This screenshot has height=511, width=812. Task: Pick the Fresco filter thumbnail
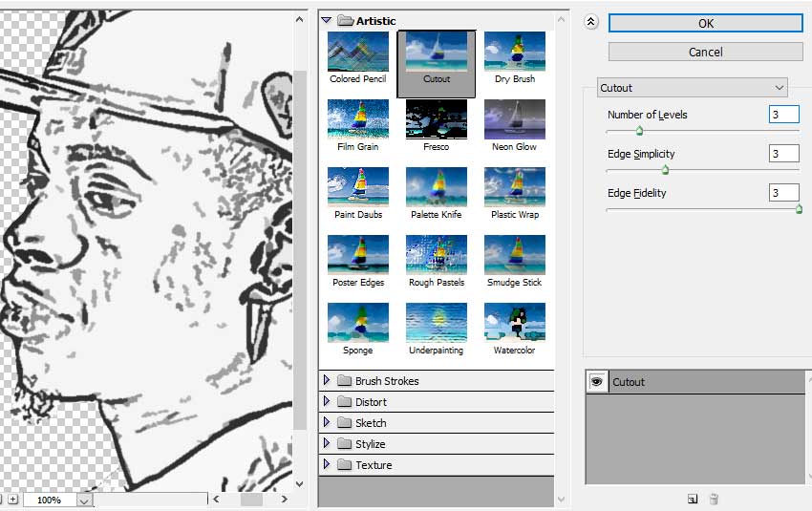tap(436, 119)
